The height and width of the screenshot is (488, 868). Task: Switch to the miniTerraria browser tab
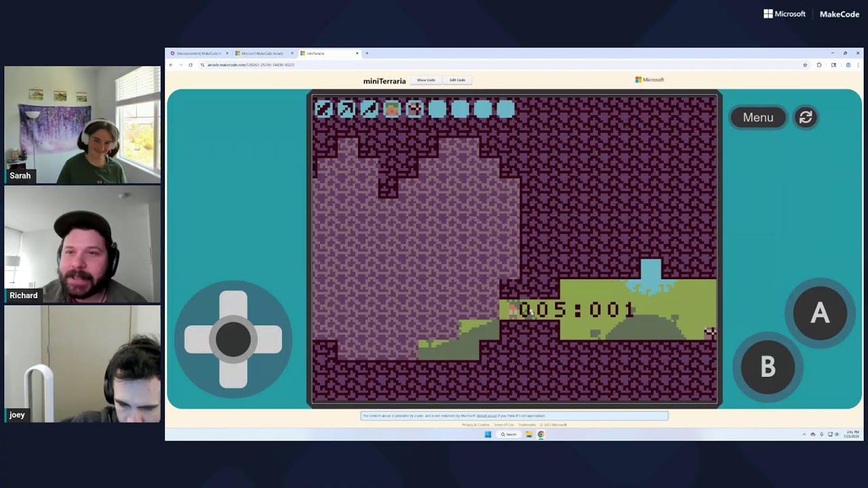point(329,53)
